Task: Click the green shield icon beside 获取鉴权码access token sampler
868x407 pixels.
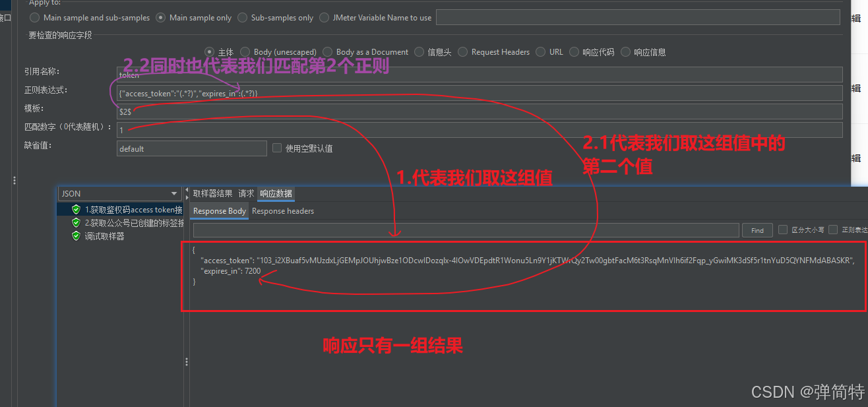Action: point(76,209)
